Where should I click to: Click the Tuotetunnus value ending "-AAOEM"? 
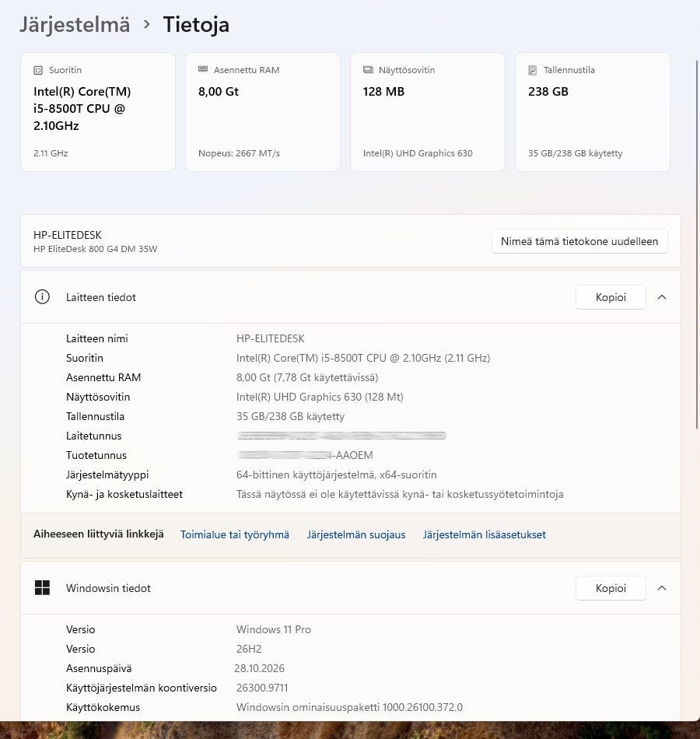click(x=305, y=455)
